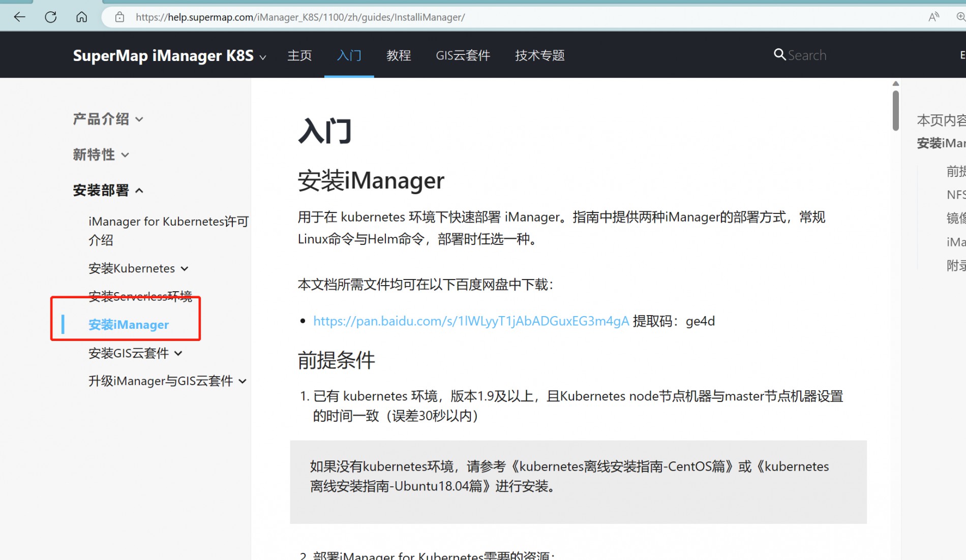Click the 安装iManager main heading
This screenshot has height=560, width=966.
pyautogui.click(x=371, y=180)
